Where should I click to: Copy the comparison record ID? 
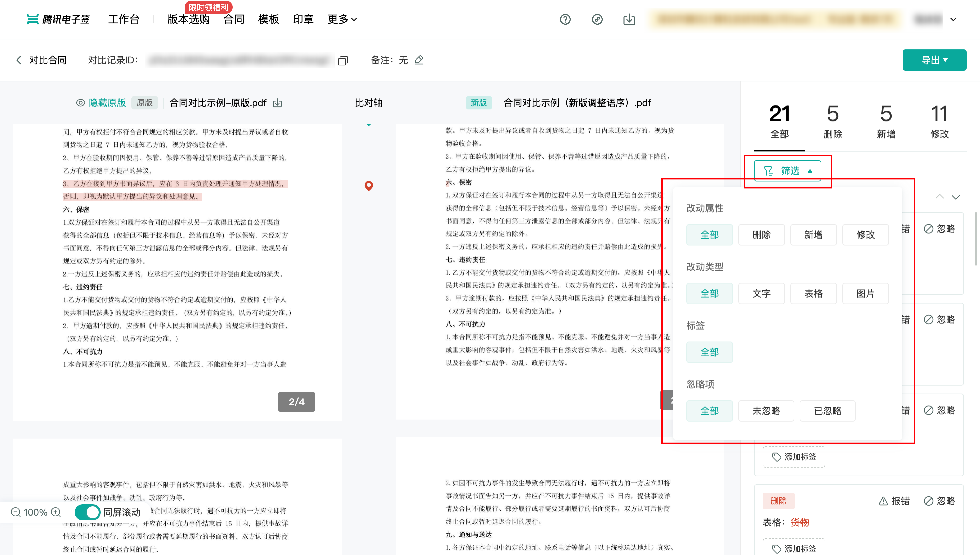[343, 61]
